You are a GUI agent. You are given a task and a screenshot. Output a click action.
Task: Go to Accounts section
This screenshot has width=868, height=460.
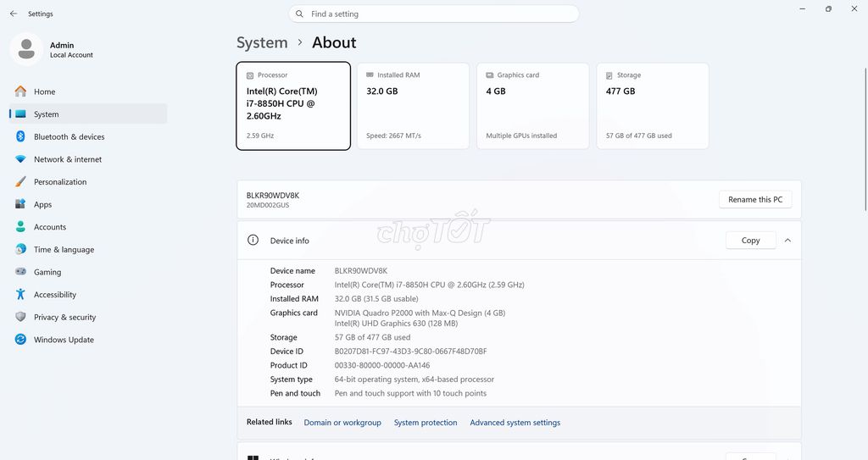(88, 227)
